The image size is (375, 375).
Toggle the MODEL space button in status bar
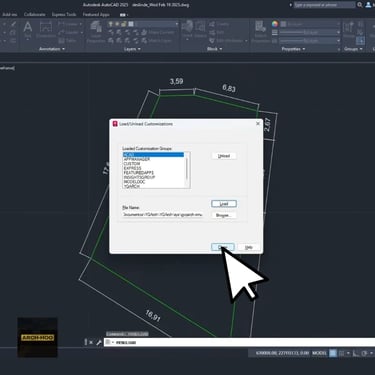[x=319, y=353]
